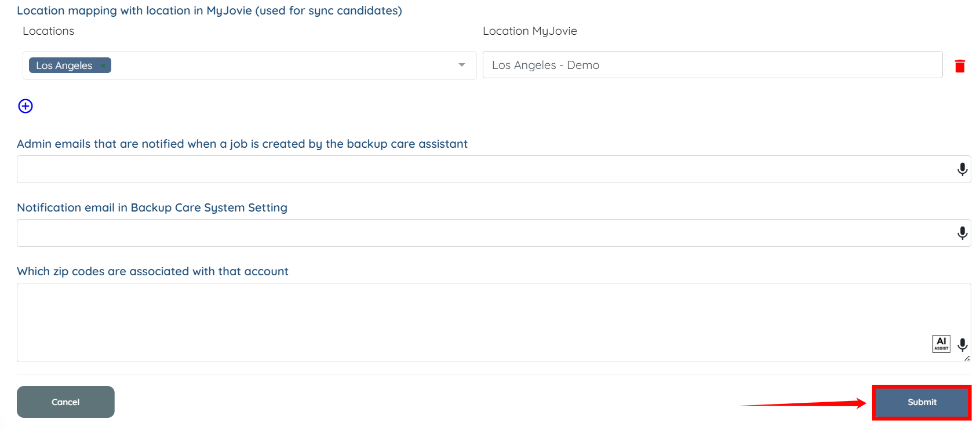
Task: Focus the Location MyJovie text field
Action: tap(712, 65)
